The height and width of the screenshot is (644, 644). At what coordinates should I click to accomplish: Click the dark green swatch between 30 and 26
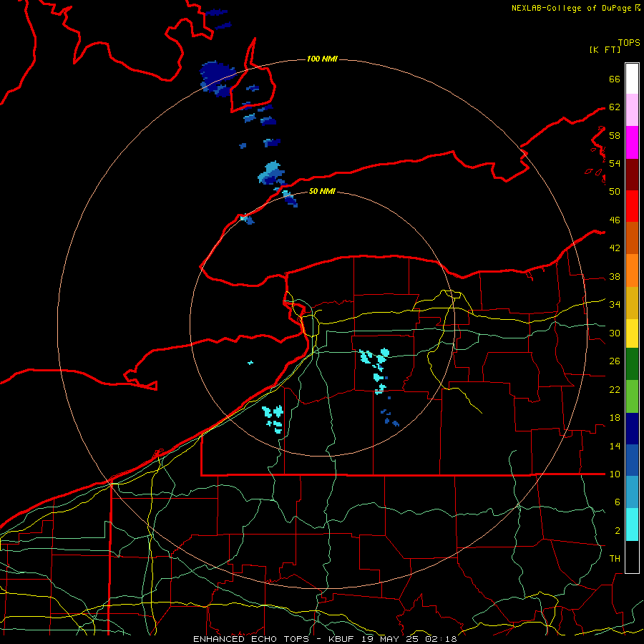pos(632,364)
